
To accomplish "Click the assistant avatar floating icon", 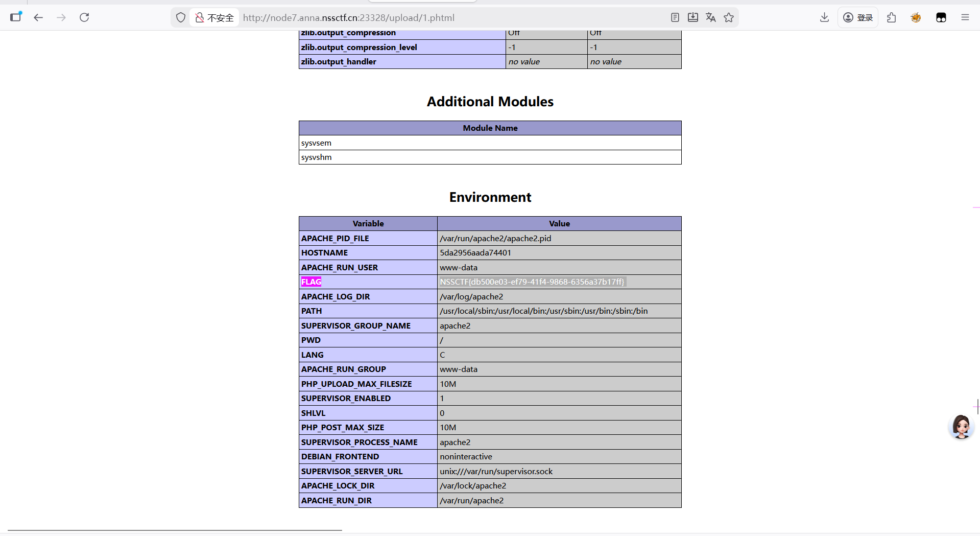I will [961, 427].
